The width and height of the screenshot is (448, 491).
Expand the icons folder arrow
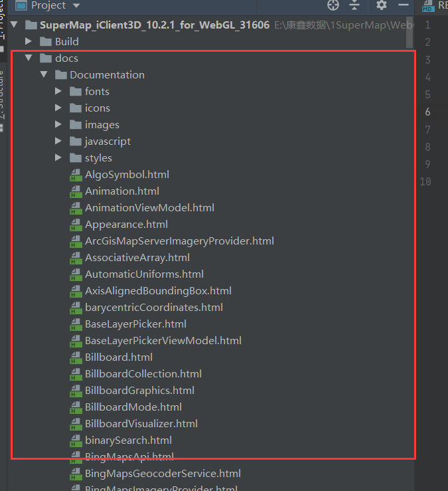[58, 108]
